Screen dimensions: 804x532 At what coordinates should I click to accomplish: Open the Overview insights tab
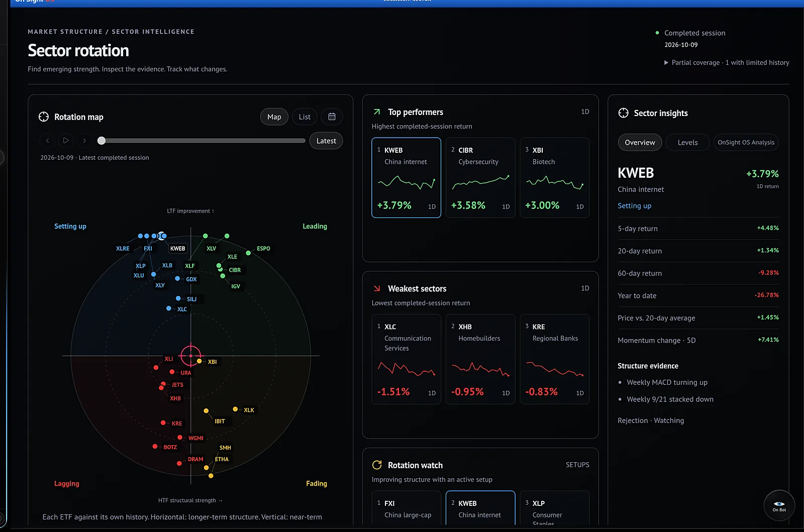point(640,142)
